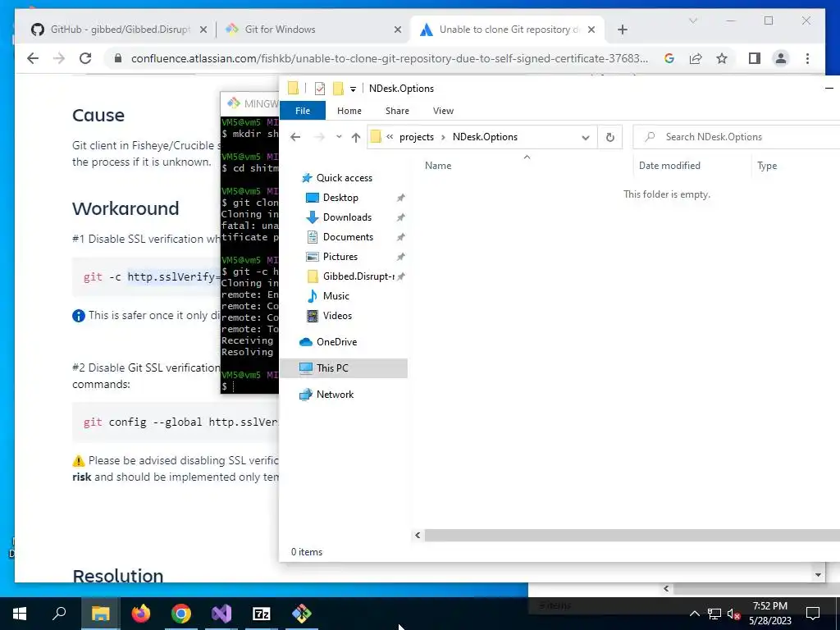The width and height of the screenshot is (840, 630).
Task: Select OneDrive in navigation pane
Action: tap(336, 342)
